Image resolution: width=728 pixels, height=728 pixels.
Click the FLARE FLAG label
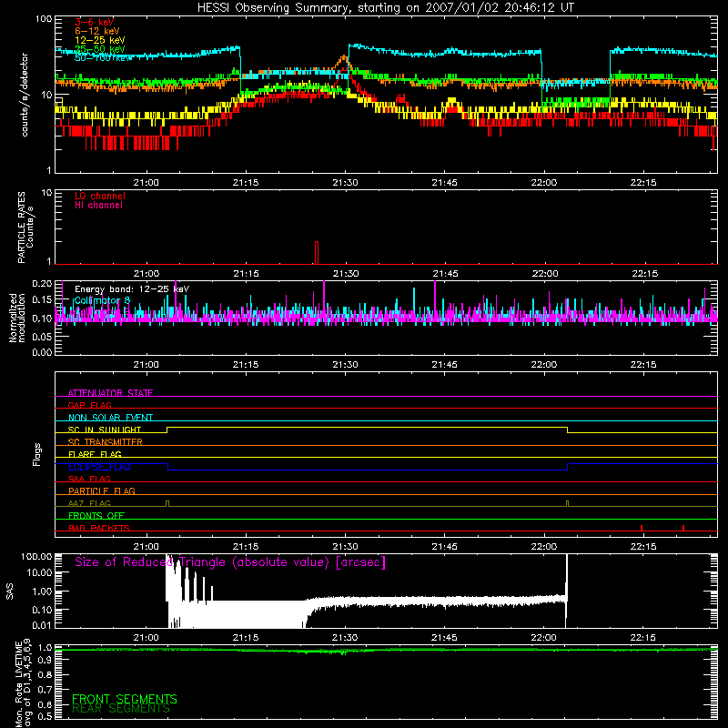point(95,454)
